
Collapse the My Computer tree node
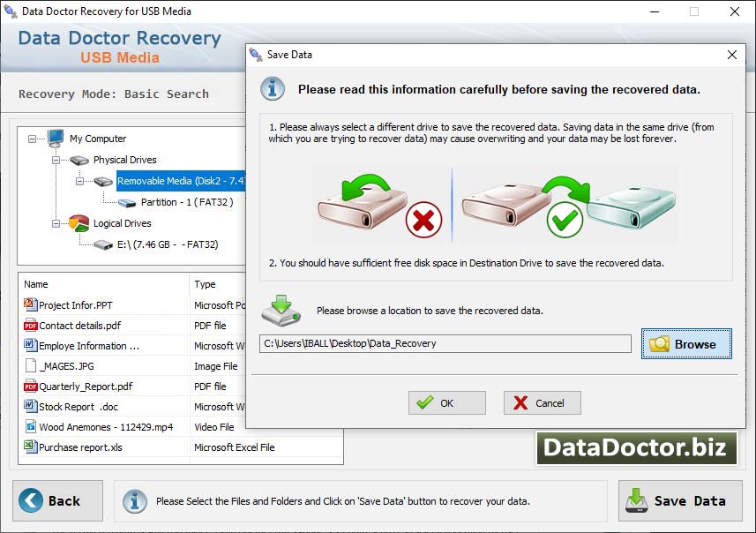tap(31, 138)
